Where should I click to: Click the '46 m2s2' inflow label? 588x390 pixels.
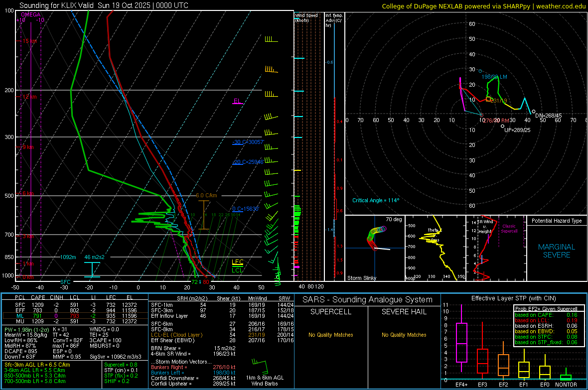point(95,257)
